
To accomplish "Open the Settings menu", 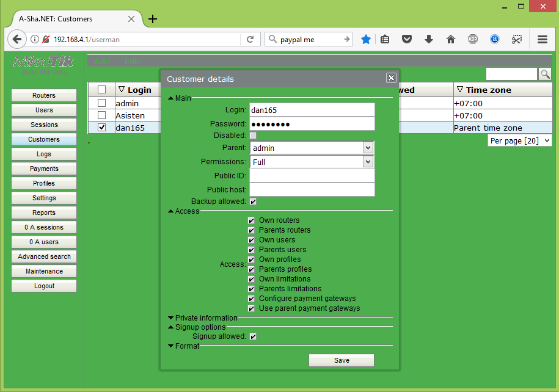I will pos(44,198).
